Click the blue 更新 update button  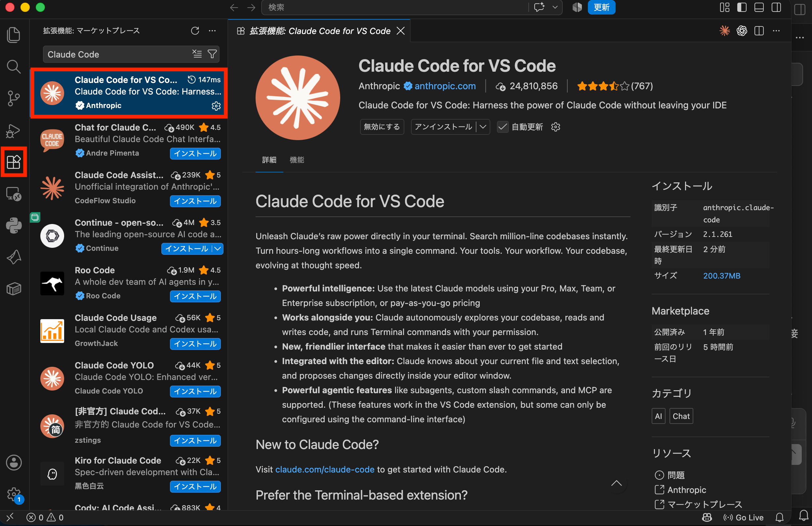point(601,8)
